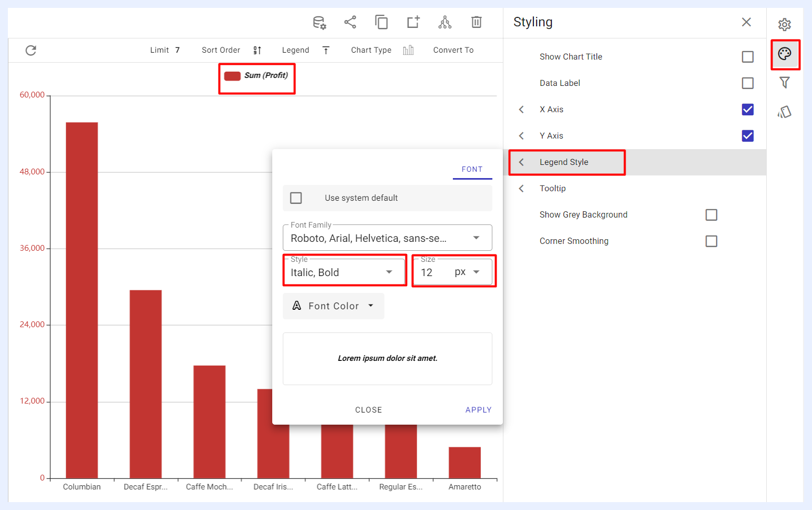The image size is (812, 510).
Task: Open the filter funnel icon
Action: coord(785,83)
